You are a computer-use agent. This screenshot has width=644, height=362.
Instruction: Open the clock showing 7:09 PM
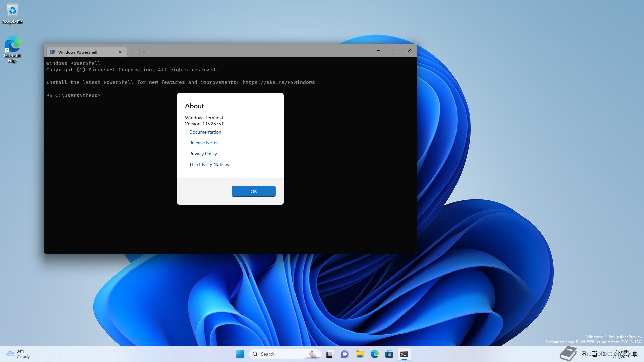pos(621,354)
